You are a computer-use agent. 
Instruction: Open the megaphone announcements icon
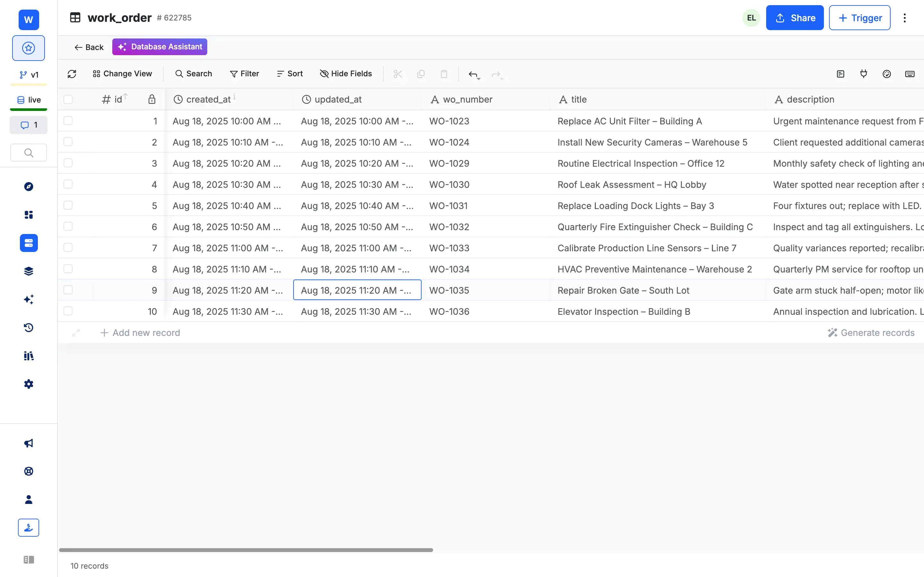tap(29, 443)
